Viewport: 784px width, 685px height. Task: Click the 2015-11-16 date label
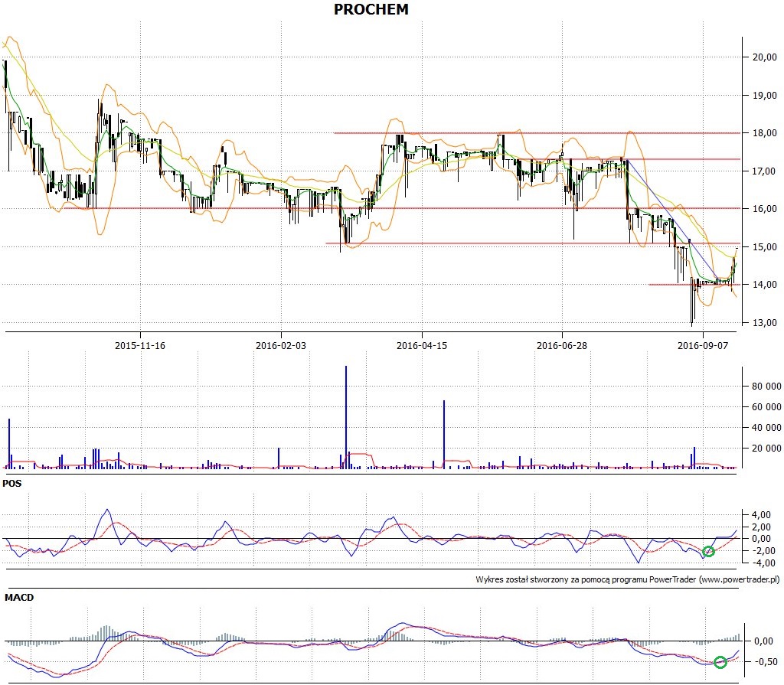pyautogui.click(x=140, y=345)
